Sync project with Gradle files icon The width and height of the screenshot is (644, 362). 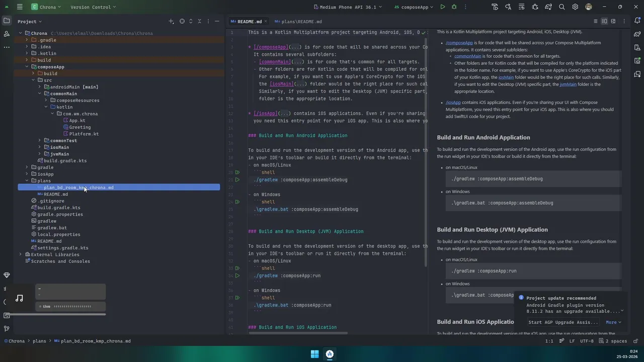tap(548, 7)
